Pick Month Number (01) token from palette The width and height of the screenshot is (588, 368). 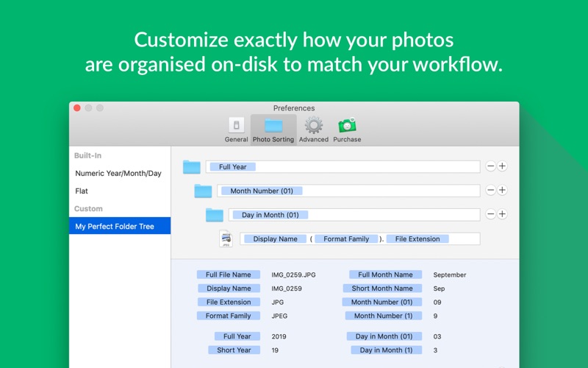pyautogui.click(x=381, y=302)
